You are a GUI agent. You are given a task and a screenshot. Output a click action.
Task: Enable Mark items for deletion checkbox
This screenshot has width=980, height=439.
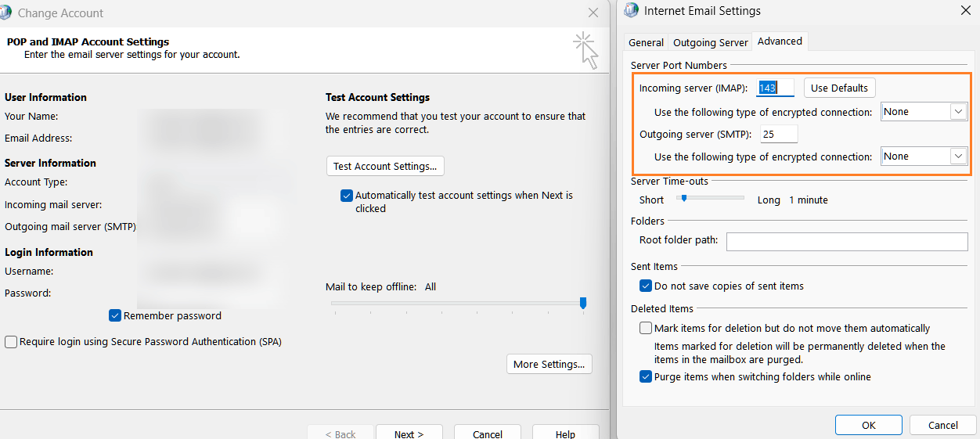point(646,329)
